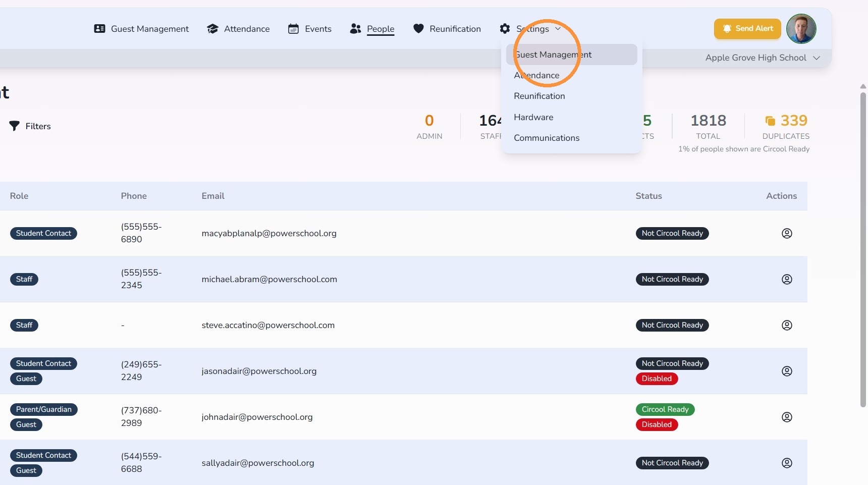
Task: Go to the Guest Management tab
Action: pos(141,29)
